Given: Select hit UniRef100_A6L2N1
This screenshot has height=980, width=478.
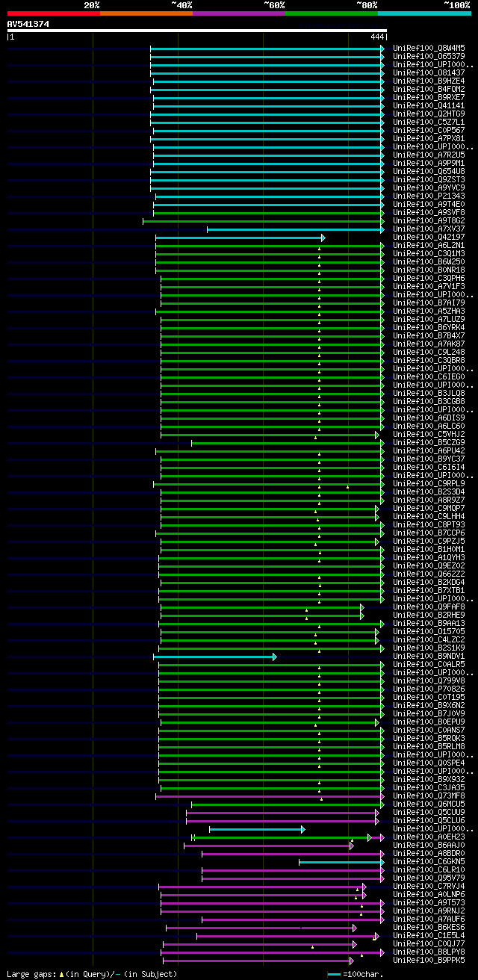Looking at the screenshot, I should [429, 245].
